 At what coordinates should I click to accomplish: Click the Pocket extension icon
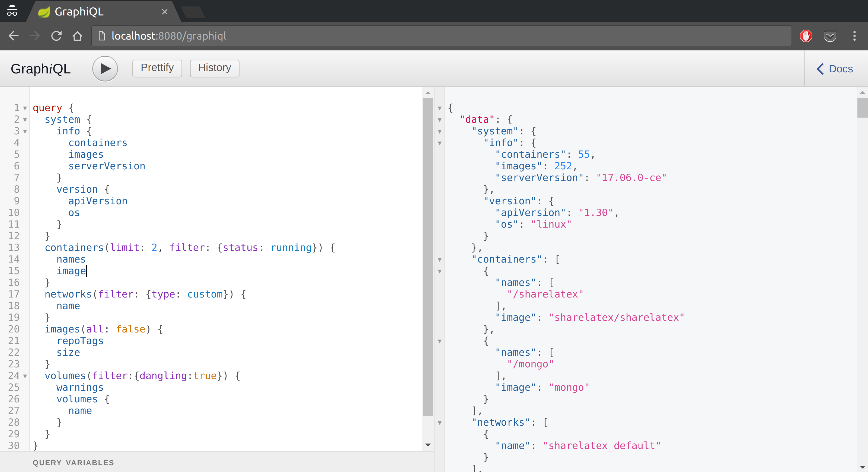point(830,36)
